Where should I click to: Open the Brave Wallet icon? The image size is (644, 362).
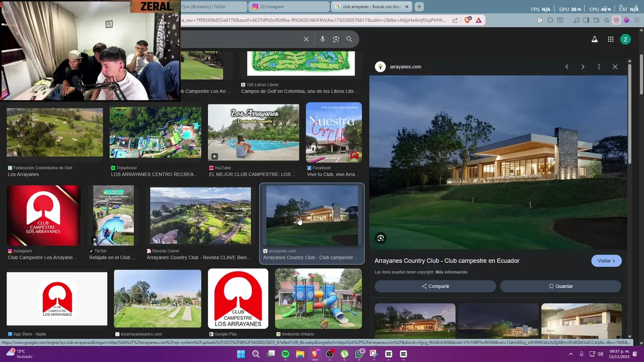click(x=596, y=20)
